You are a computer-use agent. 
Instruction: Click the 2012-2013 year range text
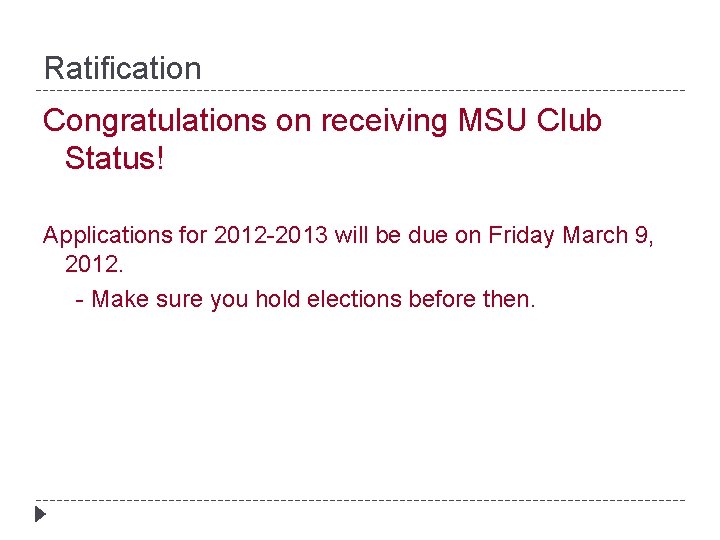coord(268,236)
